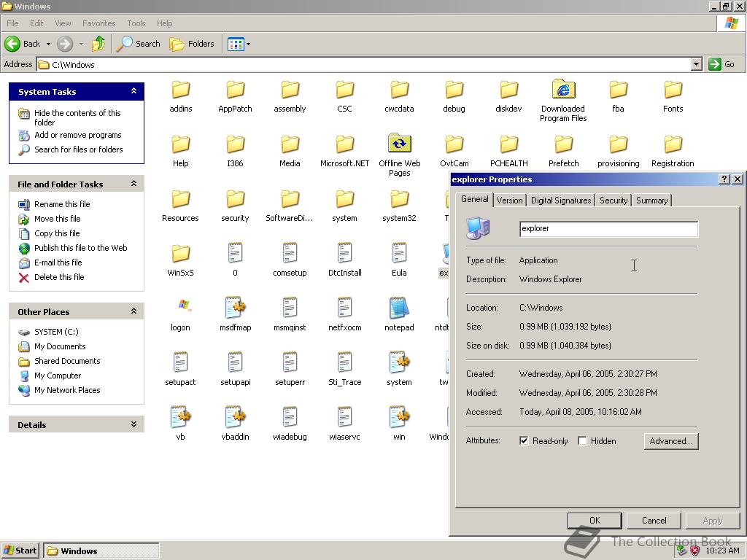
Task: Click Cancel in explorer Properties
Action: [x=654, y=521]
